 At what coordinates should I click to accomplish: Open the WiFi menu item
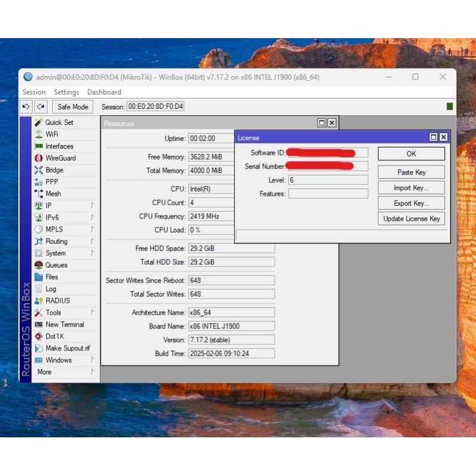click(x=52, y=134)
